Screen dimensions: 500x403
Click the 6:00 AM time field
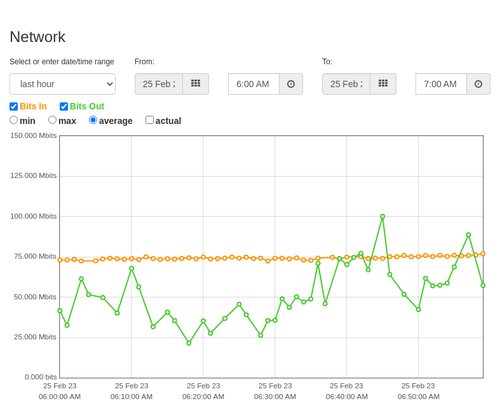tap(254, 84)
